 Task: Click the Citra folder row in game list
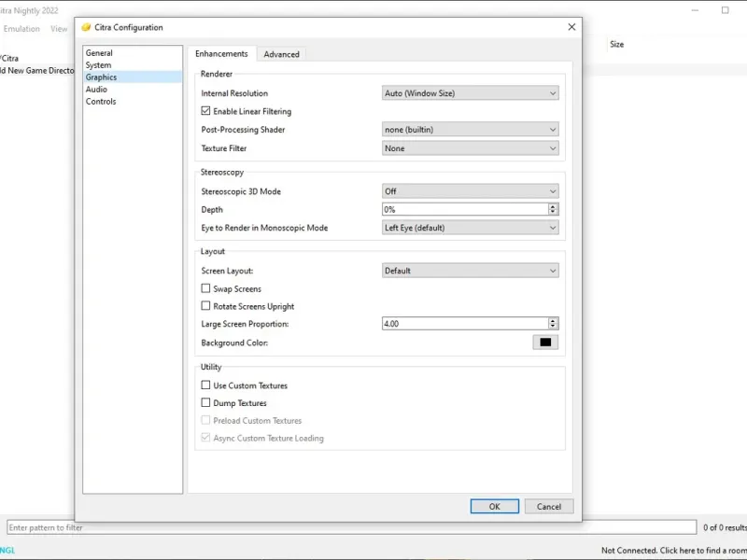pyautogui.click(x=9, y=58)
